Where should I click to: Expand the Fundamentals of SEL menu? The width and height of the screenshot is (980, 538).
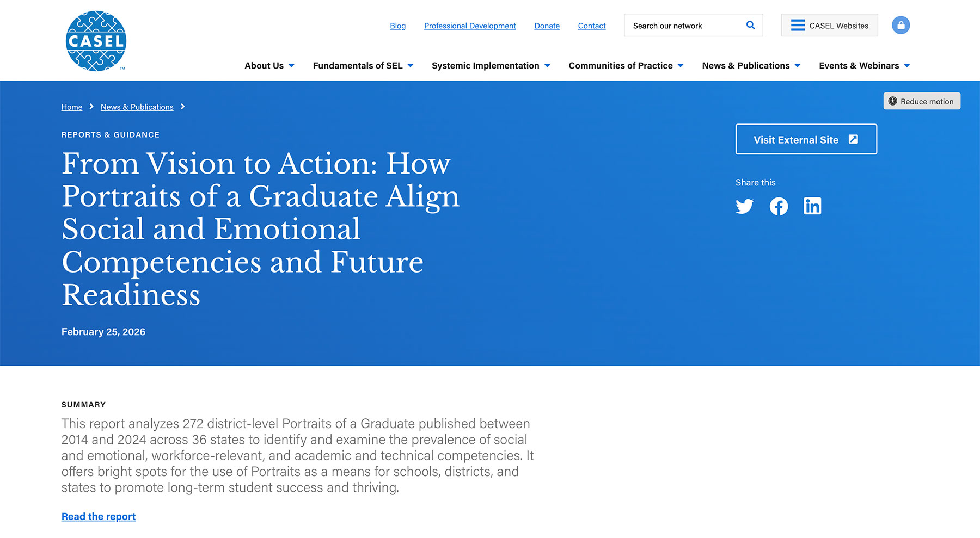(x=363, y=65)
